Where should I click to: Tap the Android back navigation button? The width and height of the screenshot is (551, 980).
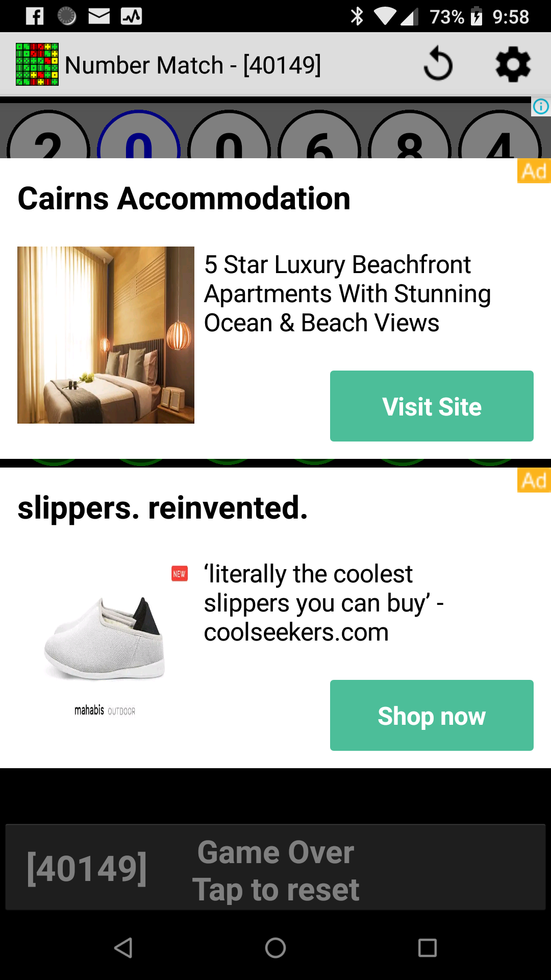123,948
